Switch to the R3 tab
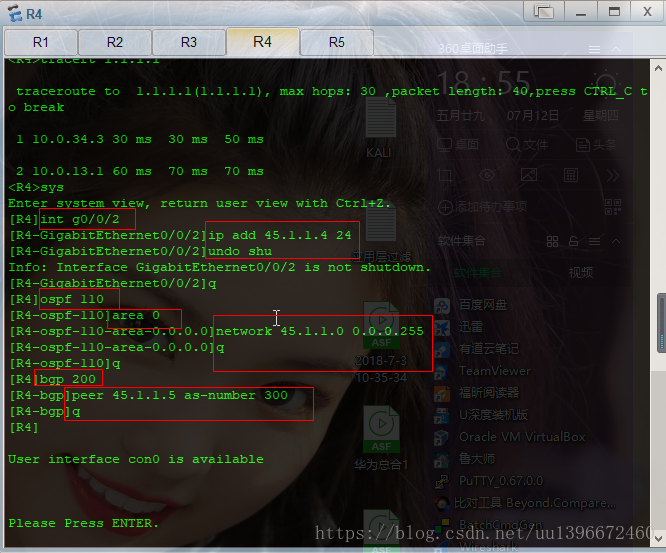 tap(189, 42)
